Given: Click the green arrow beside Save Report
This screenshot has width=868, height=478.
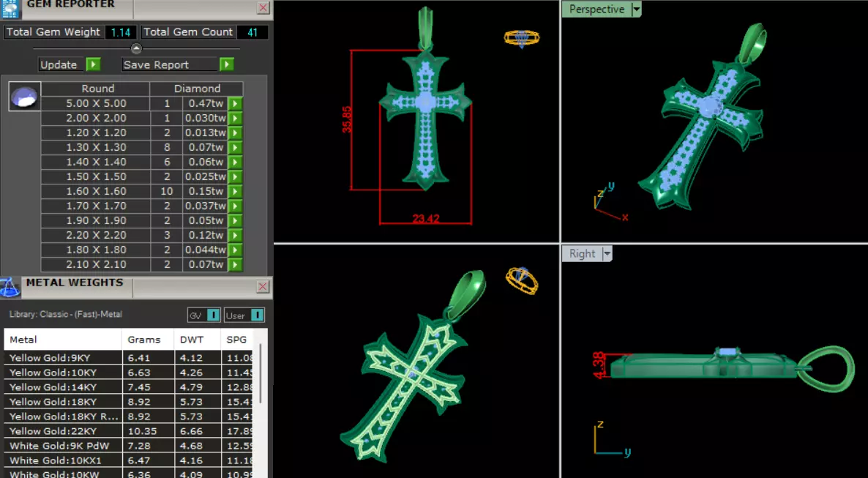Looking at the screenshot, I should (x=226, y=65).
